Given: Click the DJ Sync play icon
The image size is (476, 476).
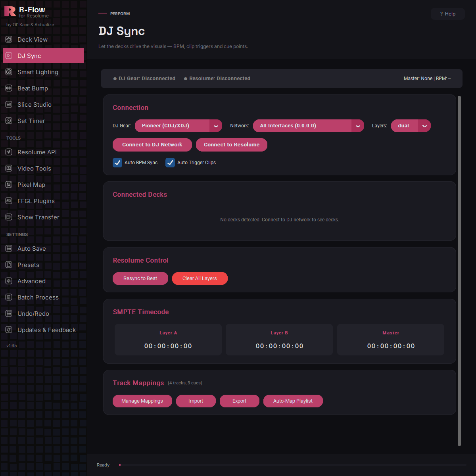Looking at the screenshot, I should coord(9,56).
